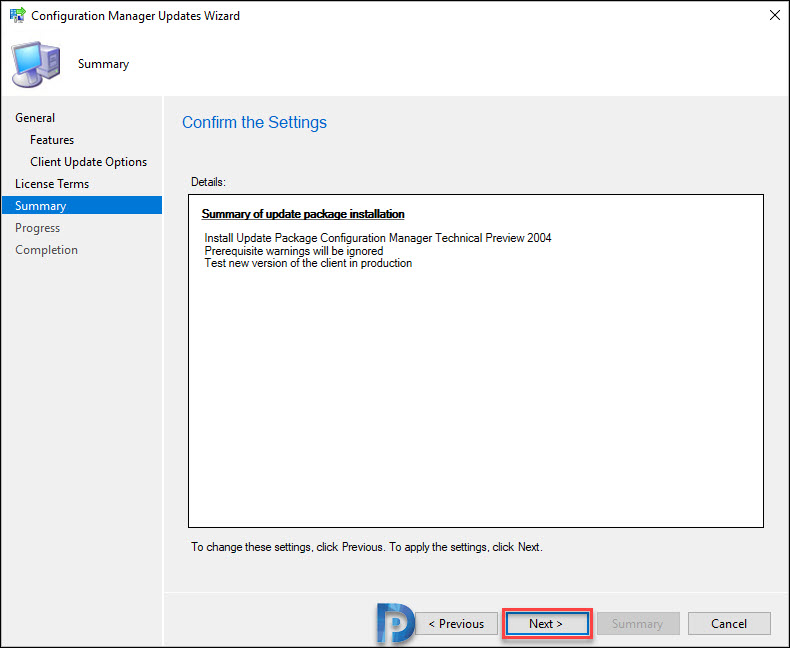Click the disabled Summary button
The height and width of the screenshot is (648, 790).
click(638, 624)
